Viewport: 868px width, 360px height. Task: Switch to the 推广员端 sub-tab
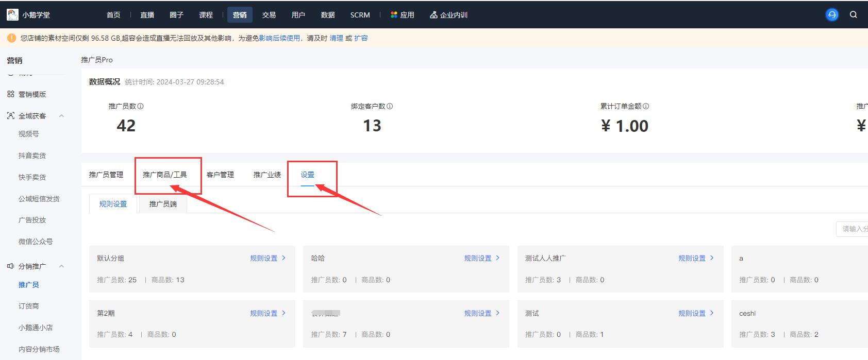[163, 204]
